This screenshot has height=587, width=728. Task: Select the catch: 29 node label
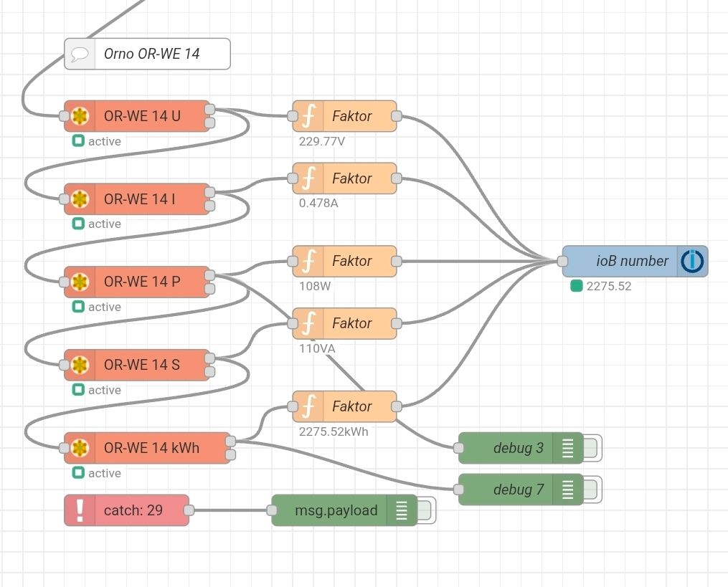point(133,510)
